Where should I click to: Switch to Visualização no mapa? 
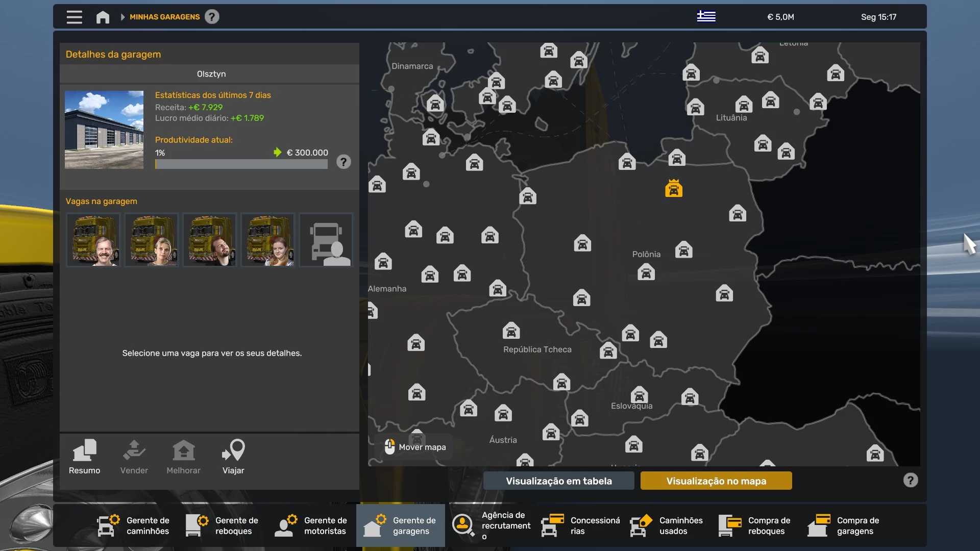tap(716, 481)
